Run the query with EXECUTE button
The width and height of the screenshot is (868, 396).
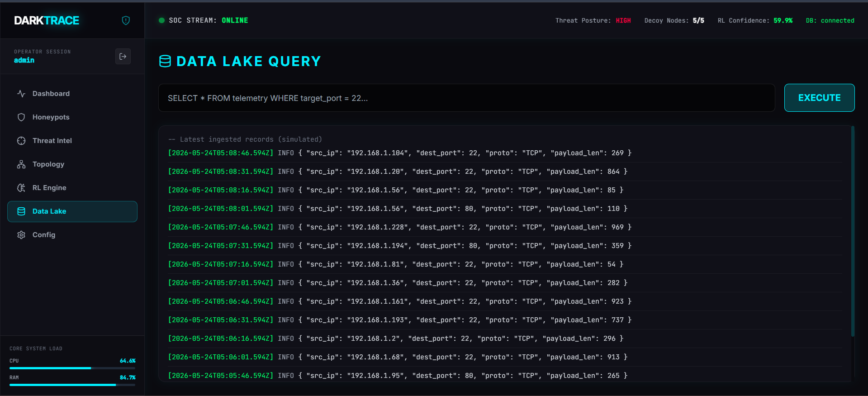(819, 98)
